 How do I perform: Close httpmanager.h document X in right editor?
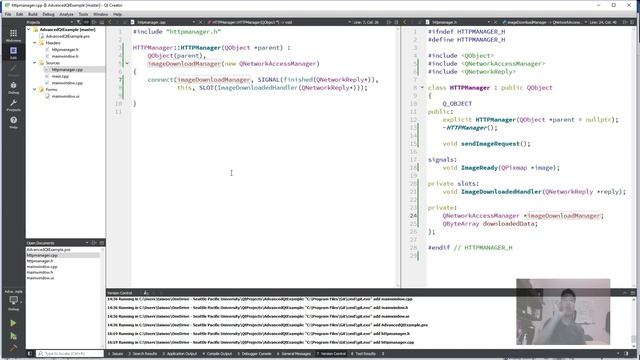[x=495, y=22]
